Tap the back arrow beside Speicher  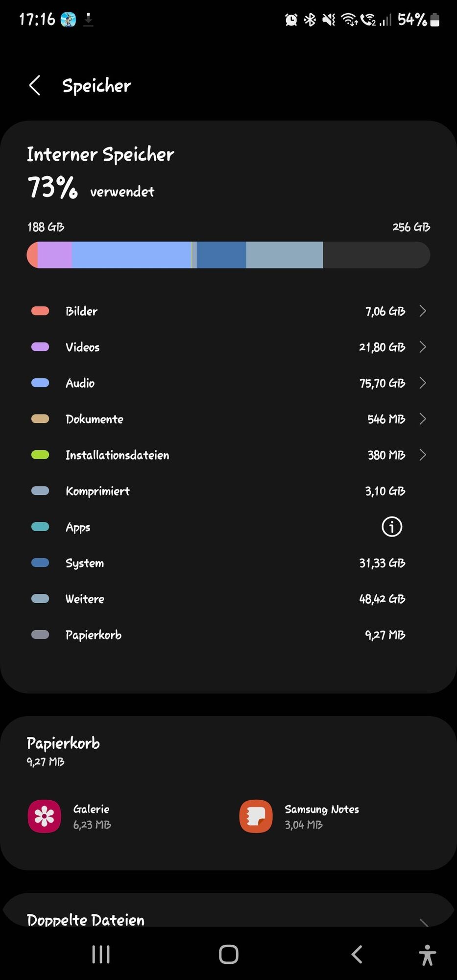point(35,86)
